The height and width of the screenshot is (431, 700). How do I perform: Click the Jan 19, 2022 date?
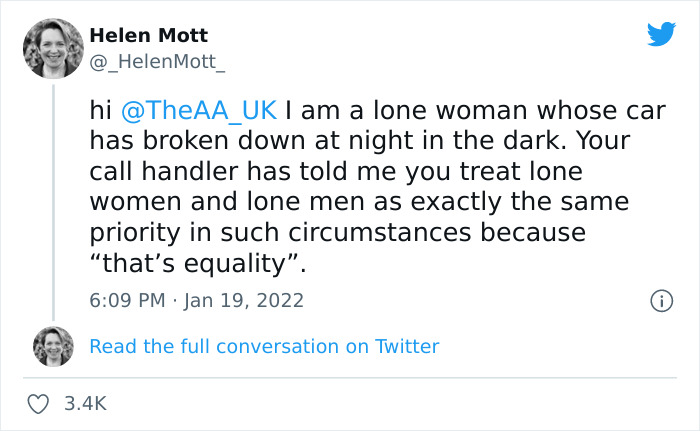pyautogui.click(x=244, y=300)
